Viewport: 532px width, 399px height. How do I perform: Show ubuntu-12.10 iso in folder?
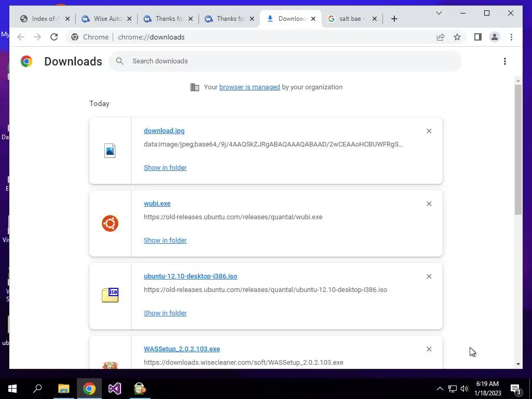165,313
